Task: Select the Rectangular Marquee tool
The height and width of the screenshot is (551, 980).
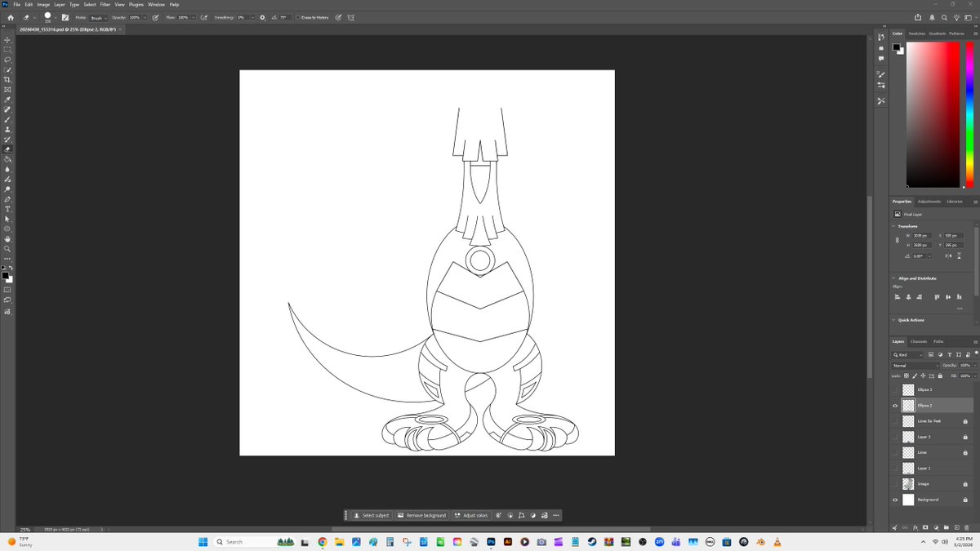Action: [7, 50]
